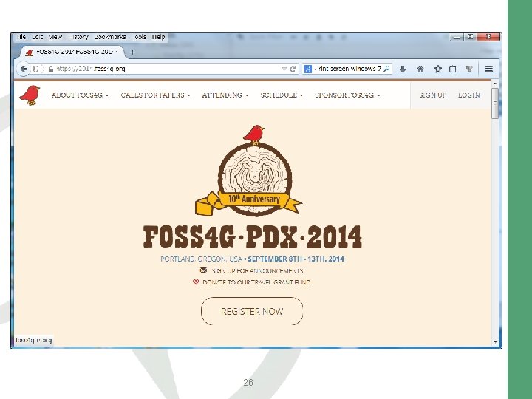This screenshot has height=399, width=532.
Task: Click the Portland, Oregon, USA text
Action: click(201, 259)
